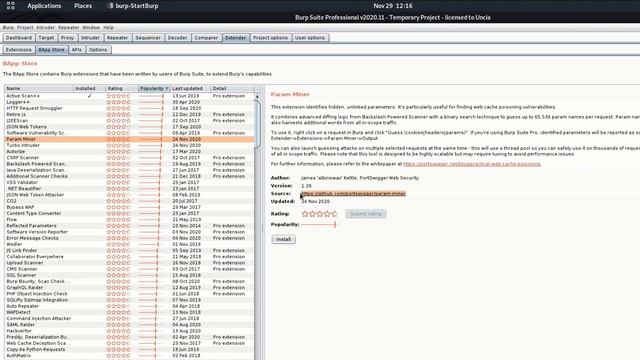Sort by the Last updated column header
The height and width of the screenshot is (360, 640).
tap(190, 89)
